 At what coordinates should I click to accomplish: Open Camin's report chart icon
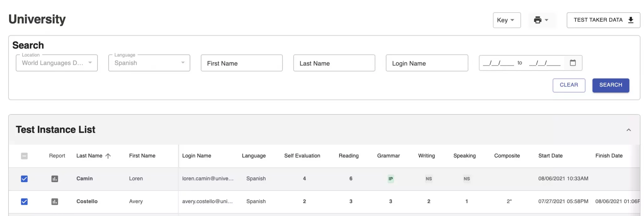(55, 179)
